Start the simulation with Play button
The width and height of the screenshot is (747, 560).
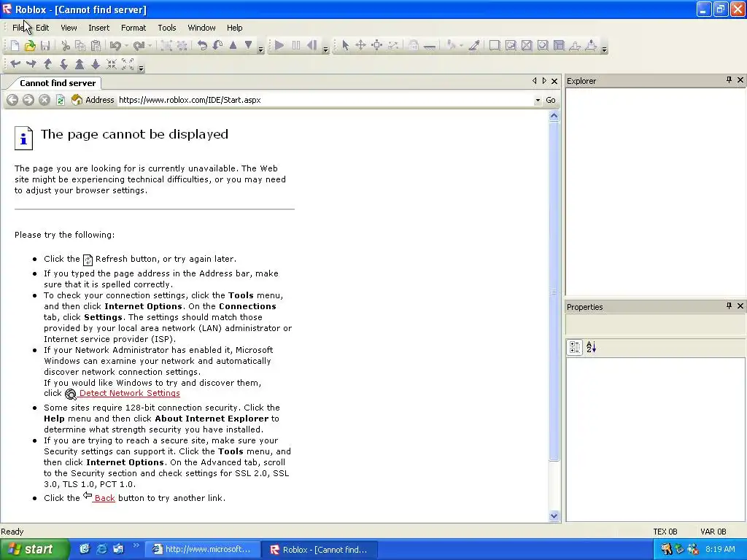tap(279, 46)
